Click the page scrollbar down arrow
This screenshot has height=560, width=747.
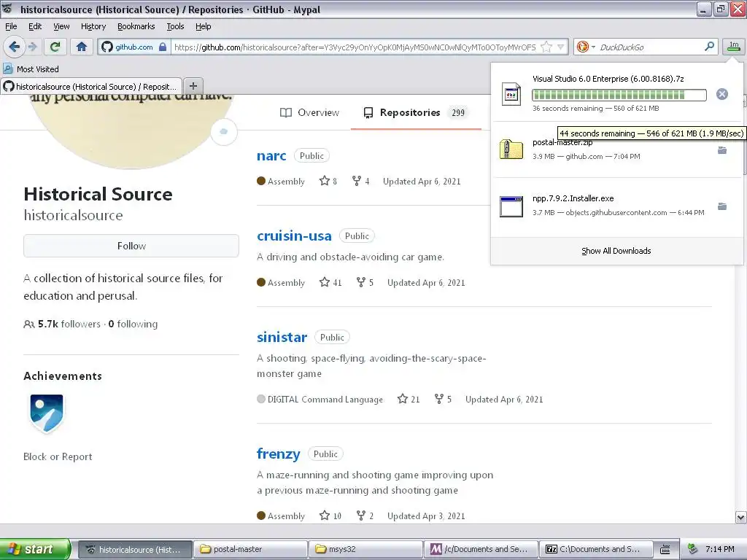(740, 517)
